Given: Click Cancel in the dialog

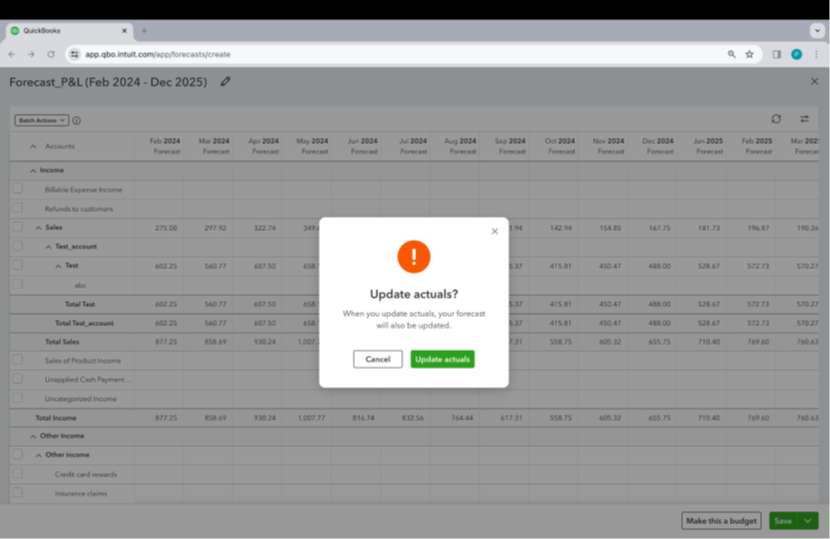Looking at the screenshot, I should tap(378, 359).
